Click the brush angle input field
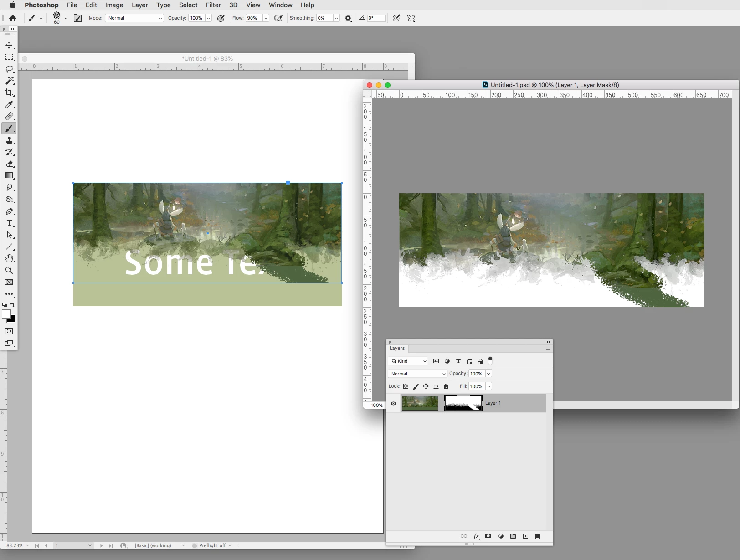Image resolution: width=740 pixels, height=560 pixels. 376,18
